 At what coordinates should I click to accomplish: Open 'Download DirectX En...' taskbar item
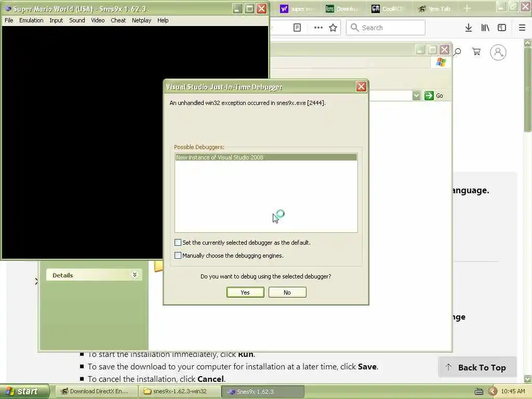pos(96,391)
